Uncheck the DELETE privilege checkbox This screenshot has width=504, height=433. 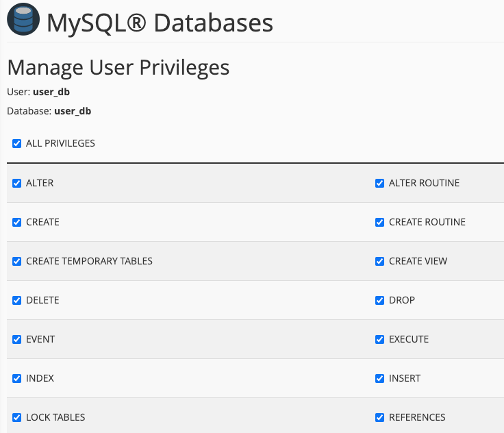pyautogui.click(x=16, y=300)
